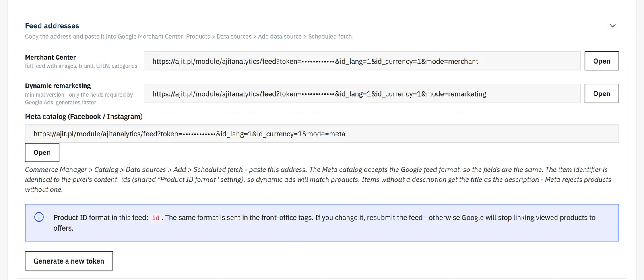The height and width of the screenshot is (280, 644).
Task: Select the Merchant Center feed address field
Action: click(362, 61)
